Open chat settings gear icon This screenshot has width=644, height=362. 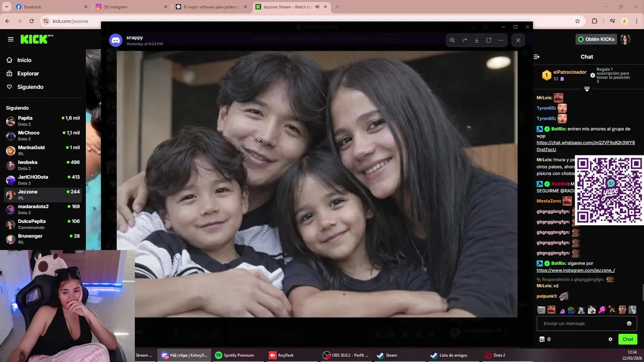pos(610,339)
